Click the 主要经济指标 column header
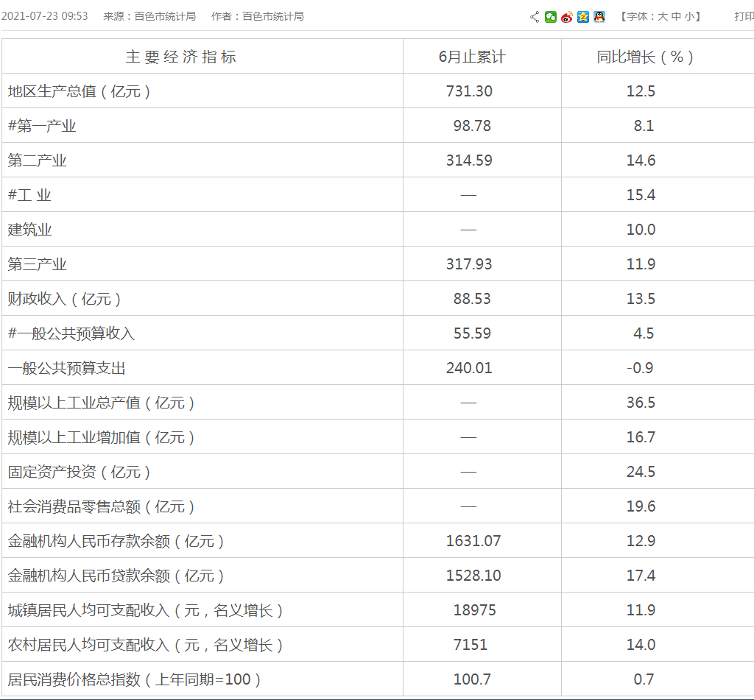Viewport: 754px width, 700px height. (x=181, y=57)
